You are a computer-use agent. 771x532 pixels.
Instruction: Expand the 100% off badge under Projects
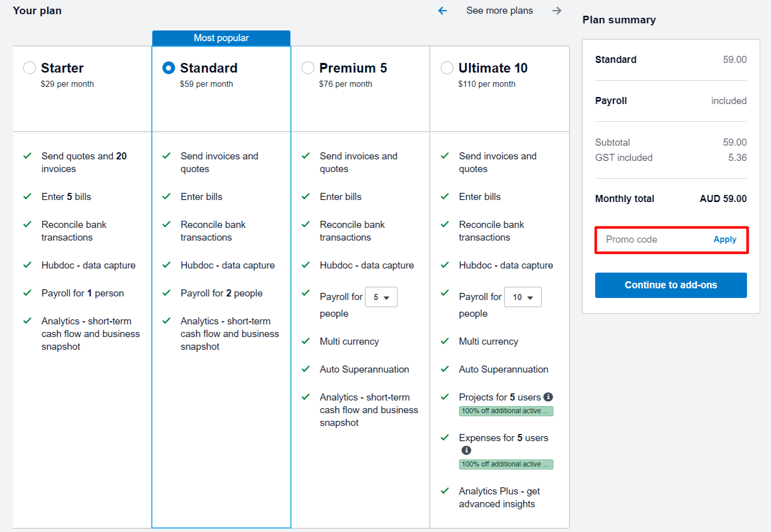pos(506,411)
